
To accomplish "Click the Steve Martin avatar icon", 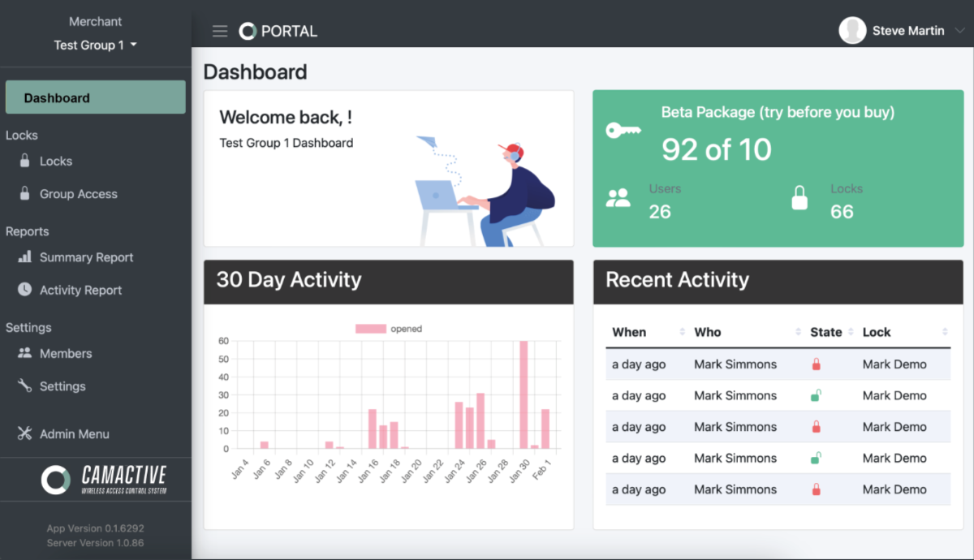I will pos(852,31).
